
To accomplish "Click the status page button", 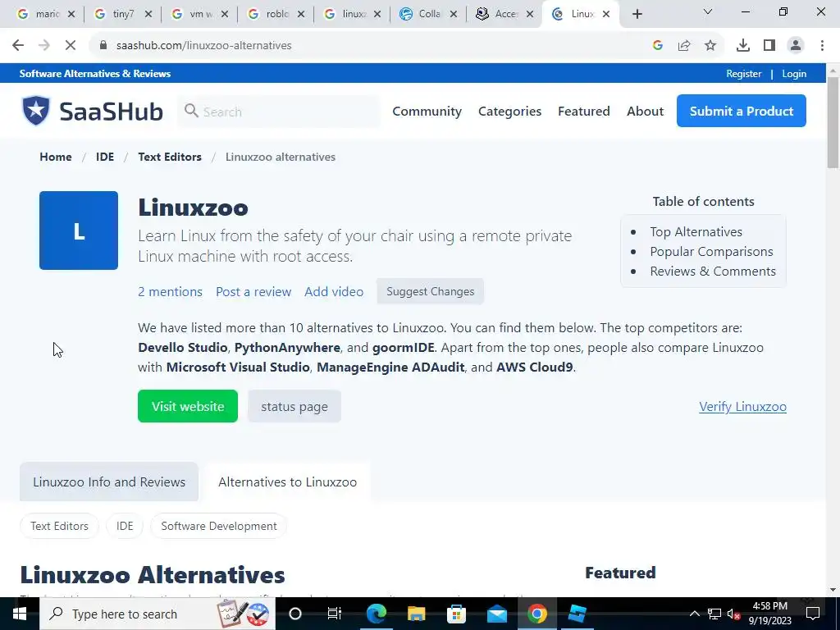I will tap(294, 407).
